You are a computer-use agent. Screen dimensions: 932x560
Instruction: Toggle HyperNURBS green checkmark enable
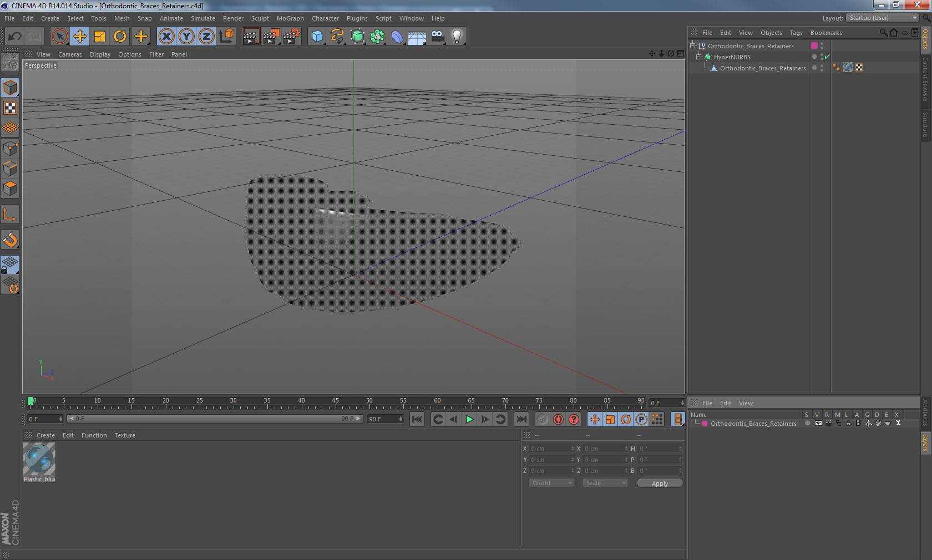(827, 57)
